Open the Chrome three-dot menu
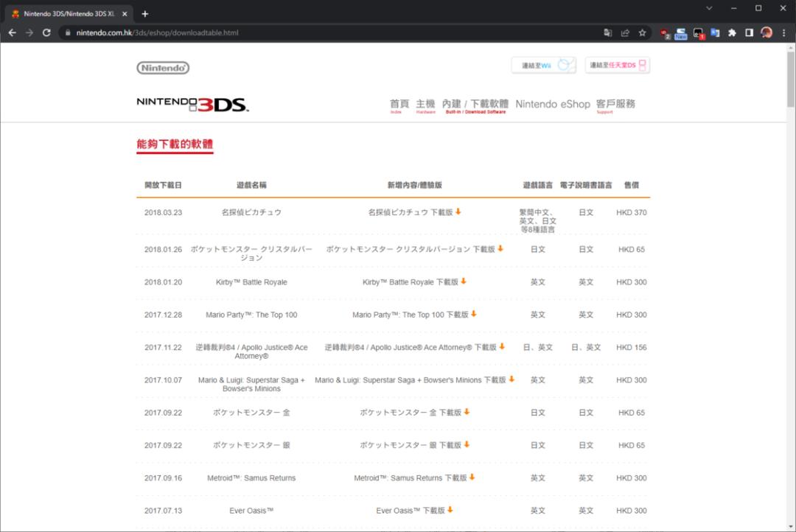Image resolution: width=796 pixels, height=532 pixels. [x=783, y=32]
